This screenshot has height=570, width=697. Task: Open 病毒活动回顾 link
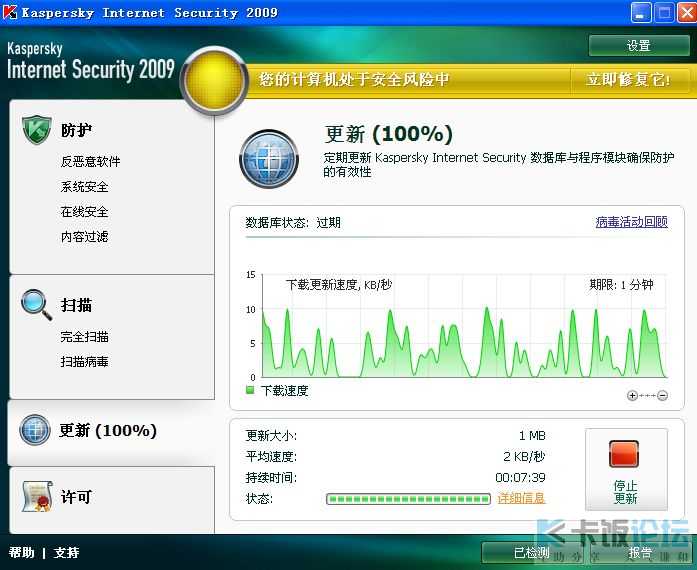[631, 222]
